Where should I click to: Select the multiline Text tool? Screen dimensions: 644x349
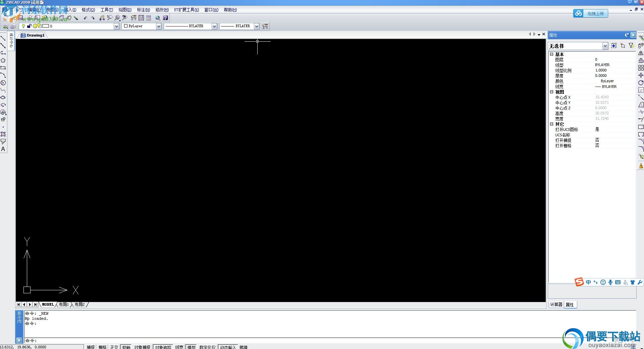point(3,149)
